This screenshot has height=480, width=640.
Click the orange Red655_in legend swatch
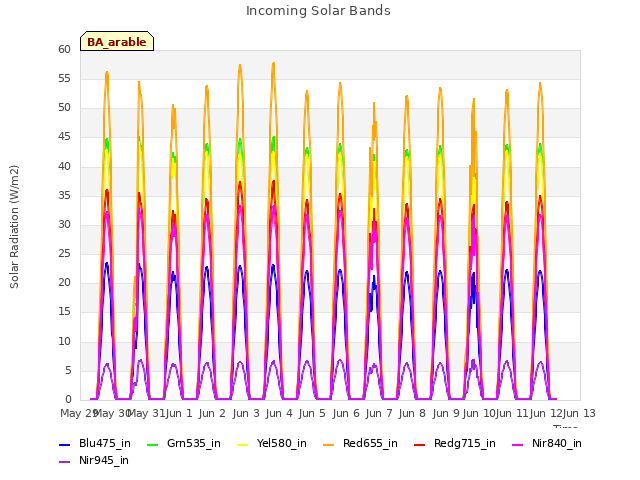click(x=329, y=444)
